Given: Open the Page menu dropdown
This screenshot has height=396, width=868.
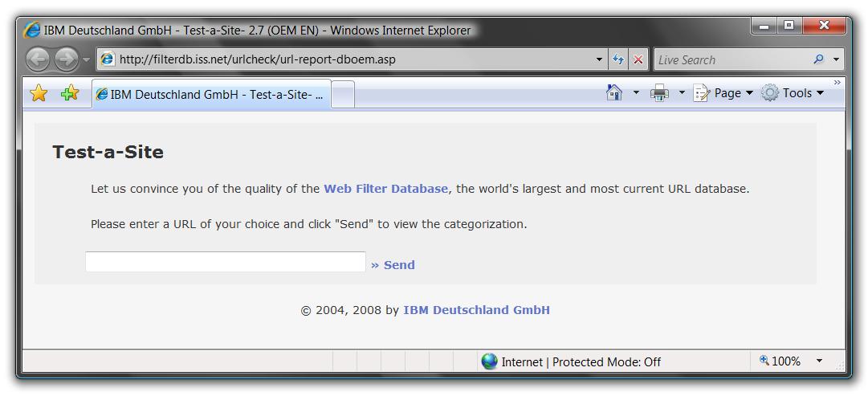Looking at the screenshot, I should pyautogui.click(x=723, y=93).
